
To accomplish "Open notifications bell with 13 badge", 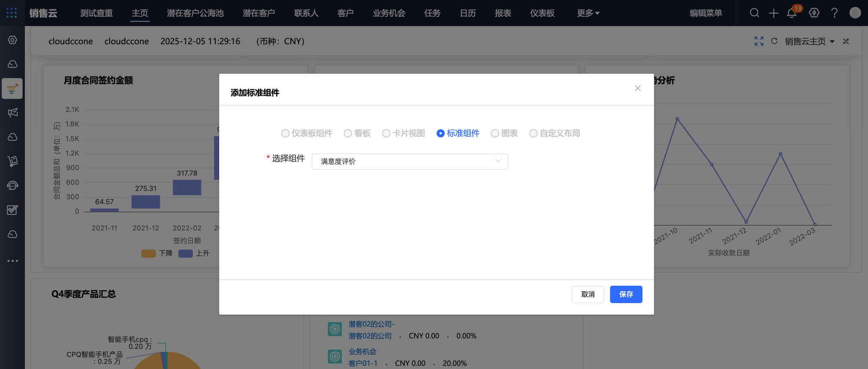I will [x=792, y=13].
